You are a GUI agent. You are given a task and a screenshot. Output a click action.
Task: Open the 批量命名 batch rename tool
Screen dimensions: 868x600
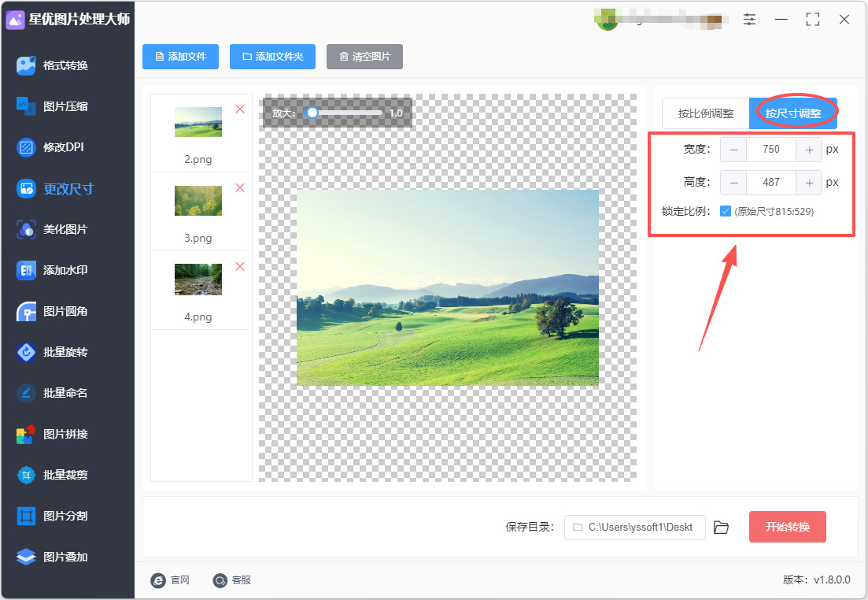tap(53, 393)
